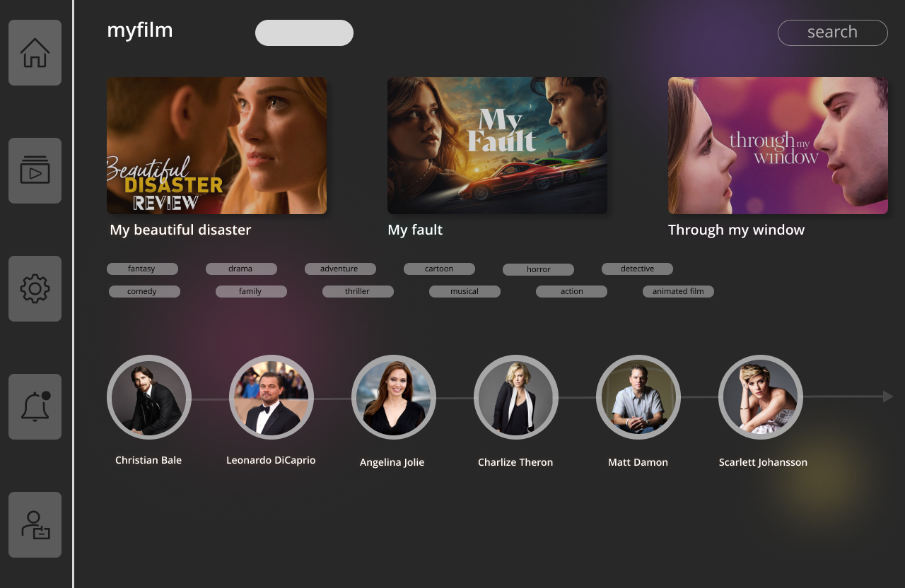This screenshot has height=588, width=905.
Task: Open the video library icon in the sidebar
Action: [x=35, y=170]
